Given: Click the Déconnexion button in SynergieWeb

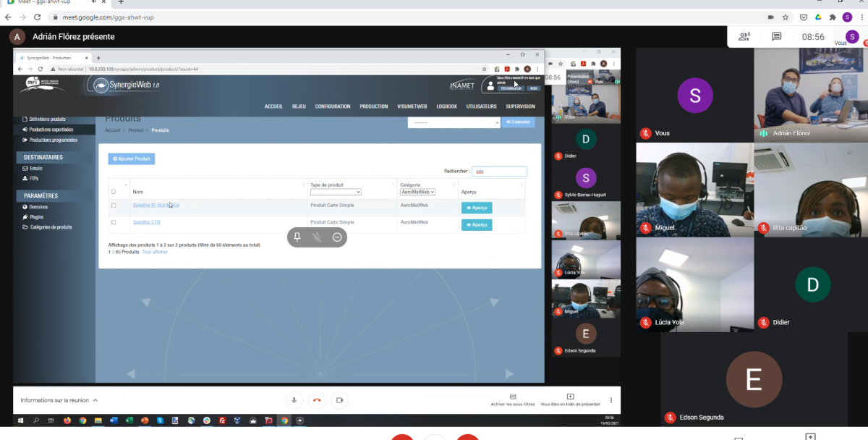Looking at the screenshot, I should click(511, 88).
